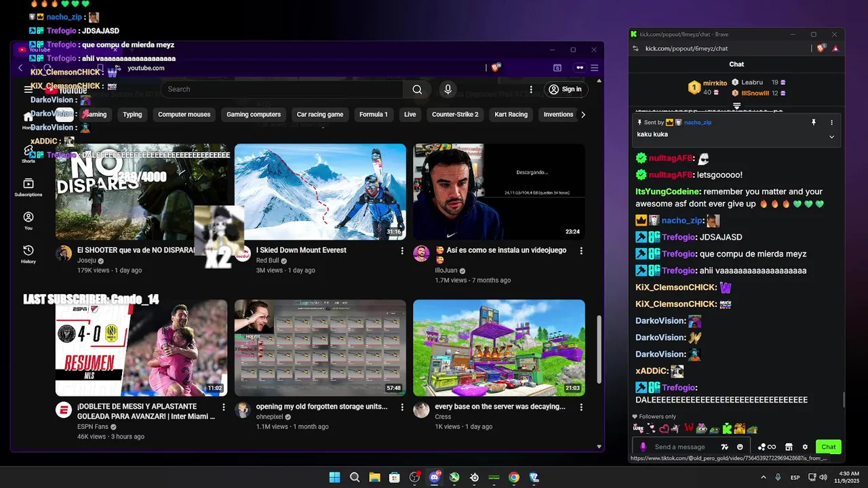Open mirrkito in the gift leaderboard
The image size is (868, 488).
point(715,83)
